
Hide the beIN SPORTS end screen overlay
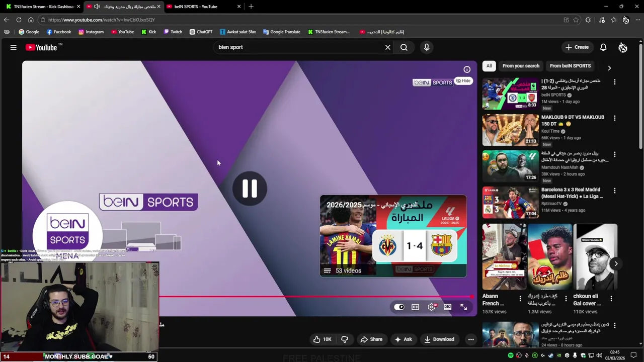point(463,81)
